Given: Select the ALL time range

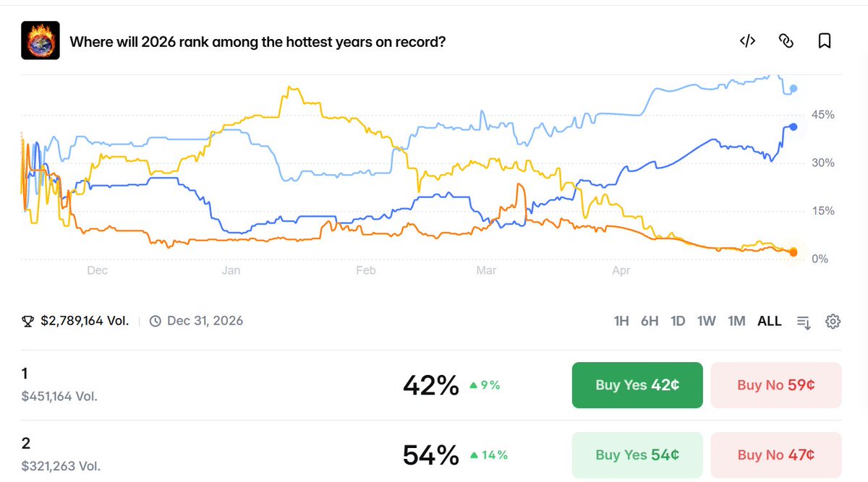Looking at the screenshot, I should [x=770, y=322].
